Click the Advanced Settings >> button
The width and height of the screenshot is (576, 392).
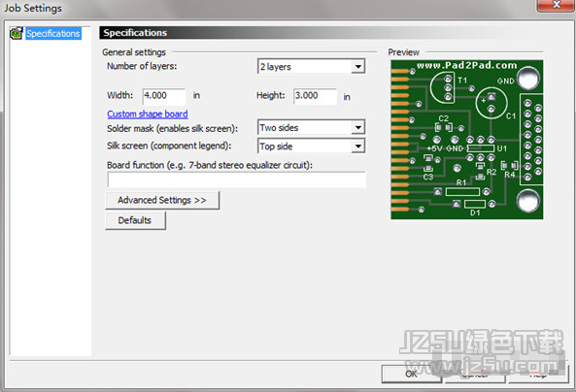(x=162, y=201)
